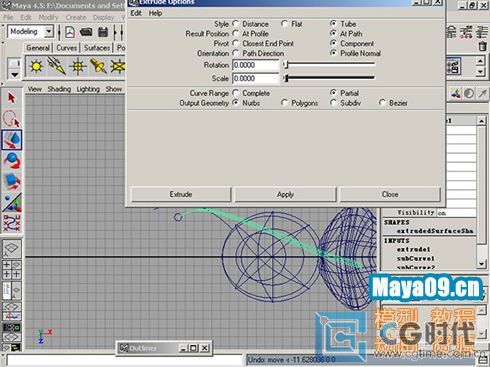Click the open scene folder icon

86,32
